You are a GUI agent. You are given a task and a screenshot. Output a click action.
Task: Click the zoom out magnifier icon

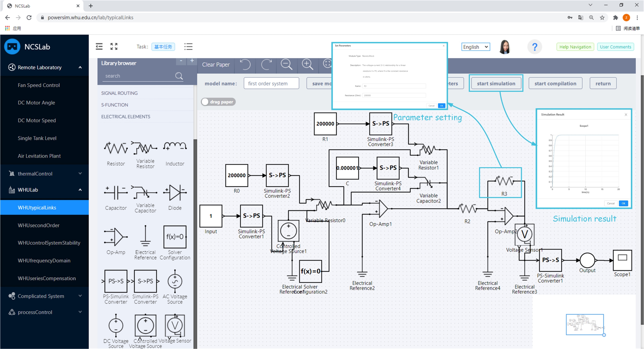point(286,64)
